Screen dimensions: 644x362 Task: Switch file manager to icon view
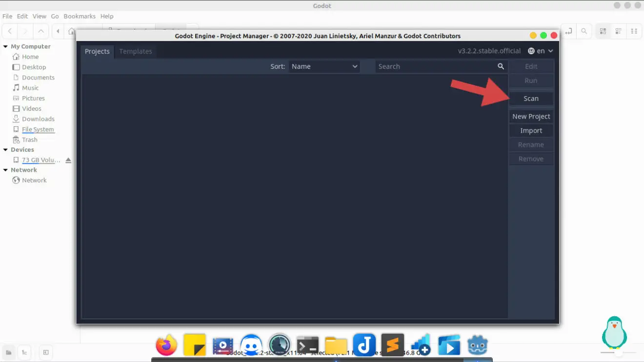click(603, 31)
